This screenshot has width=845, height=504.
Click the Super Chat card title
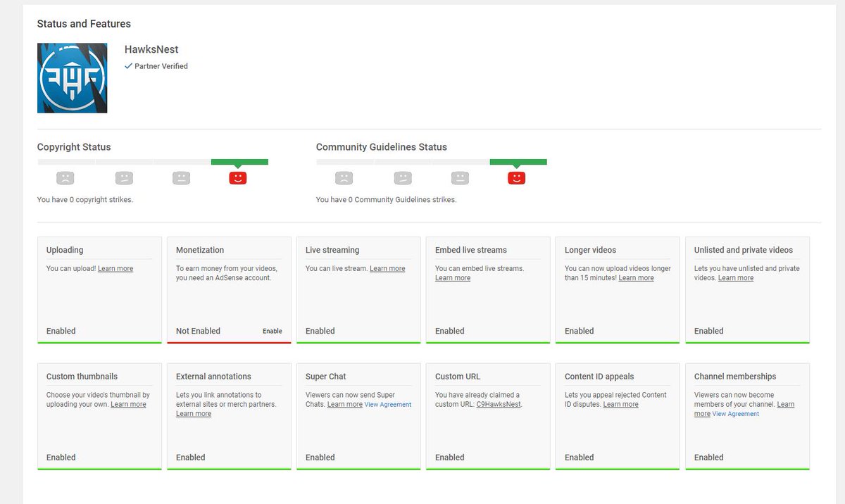[326, 377]
